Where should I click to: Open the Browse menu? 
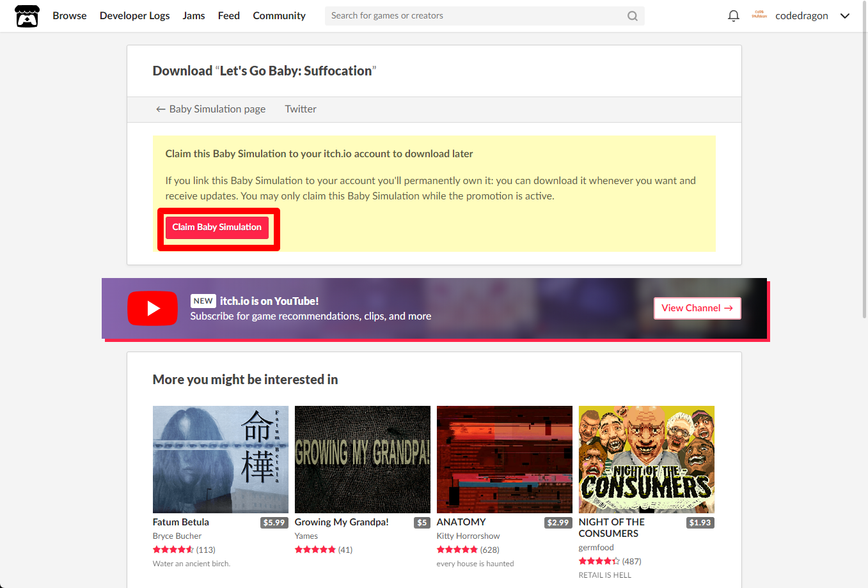pyautogui.click(x=70, y=16)
